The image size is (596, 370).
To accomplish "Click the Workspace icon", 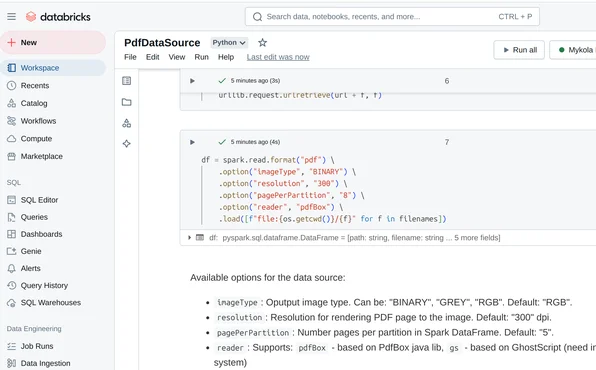I will (x=12, y=68).
